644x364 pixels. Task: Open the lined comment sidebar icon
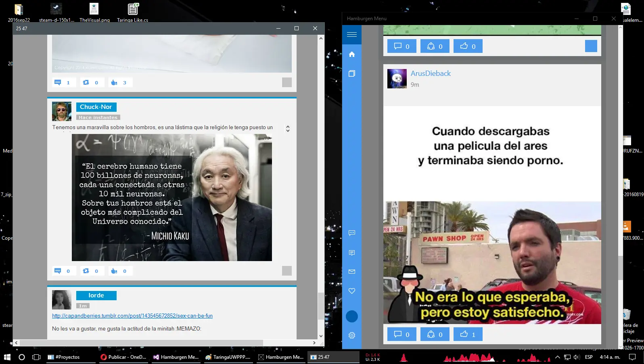tap(352, 253)
